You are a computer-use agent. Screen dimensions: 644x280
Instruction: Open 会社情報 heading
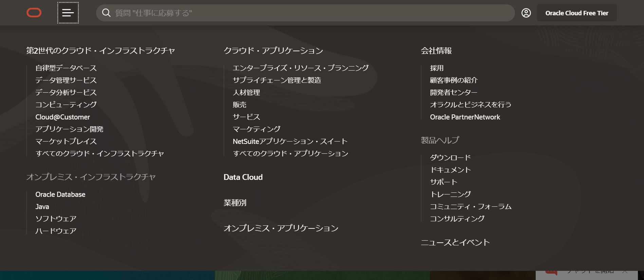[436, 51]
